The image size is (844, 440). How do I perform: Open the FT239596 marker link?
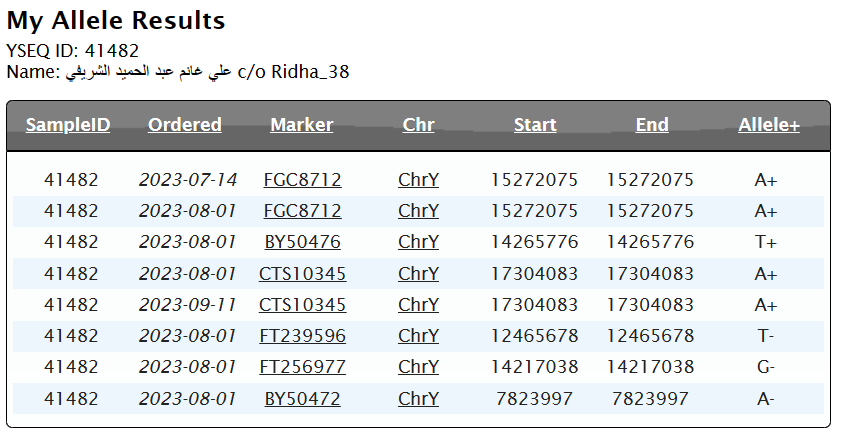pyautogui.click(x=302, y=336)
